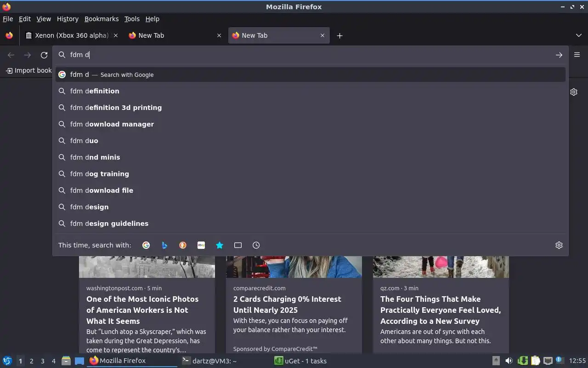Select 'fdm d — Search with Google' row
This screenshot has width=588, height=368.
pyautogui.click(x=311, y=75)
